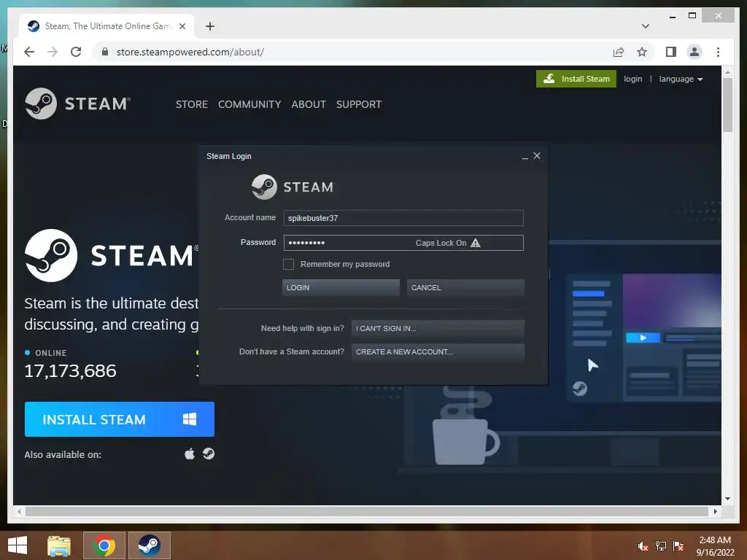The image size is (747, 560).
Task: Close the Steam Login dialog
Action: coord(537,156)
